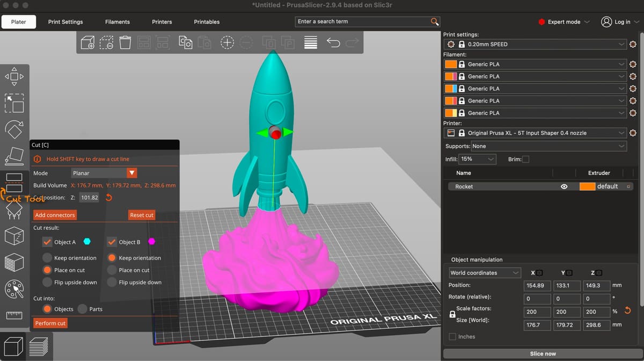Viewport: 644px width, 361px height.
Task: Uncheck the Object A checkbox
Action: 47,242
